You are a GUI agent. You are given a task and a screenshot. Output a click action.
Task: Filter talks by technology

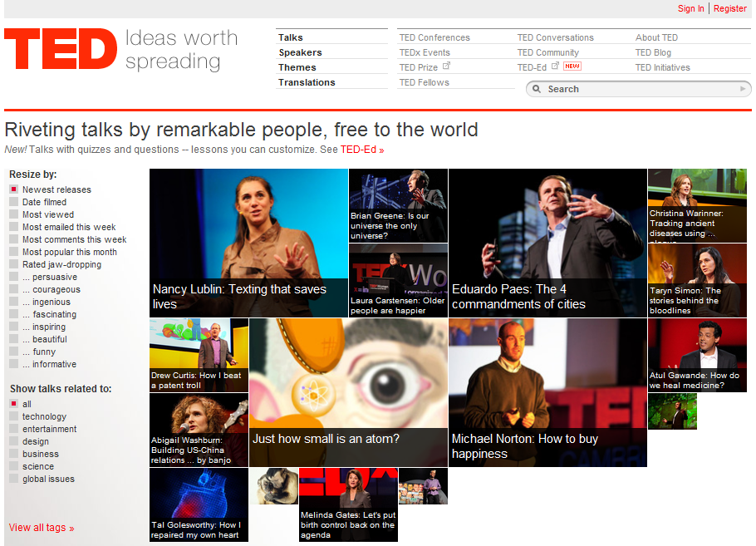[13, 416]
